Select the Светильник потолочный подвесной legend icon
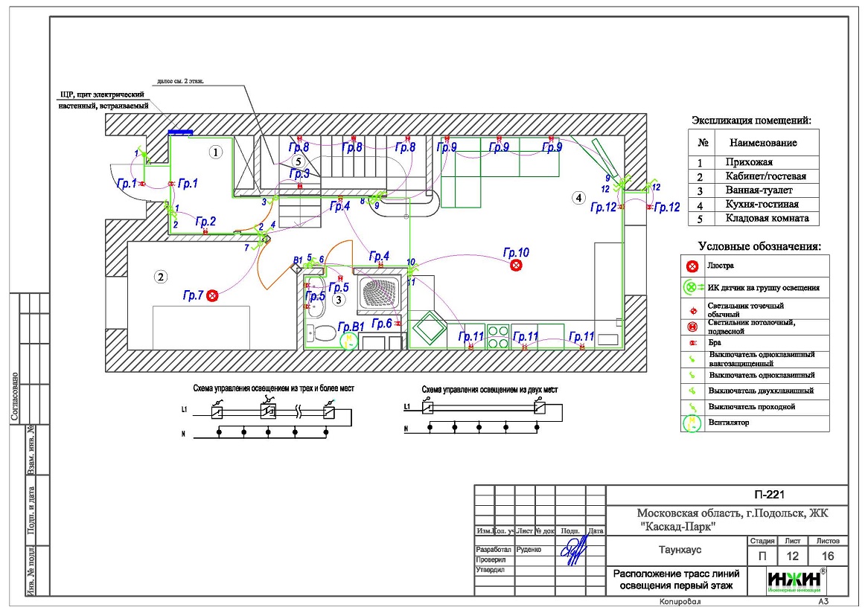 (692, 326)
